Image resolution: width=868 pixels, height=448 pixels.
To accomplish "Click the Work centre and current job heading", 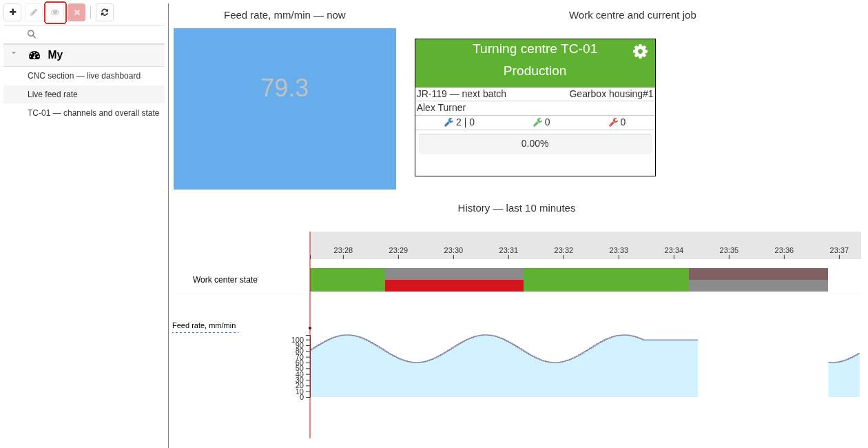I will [632, 15].
